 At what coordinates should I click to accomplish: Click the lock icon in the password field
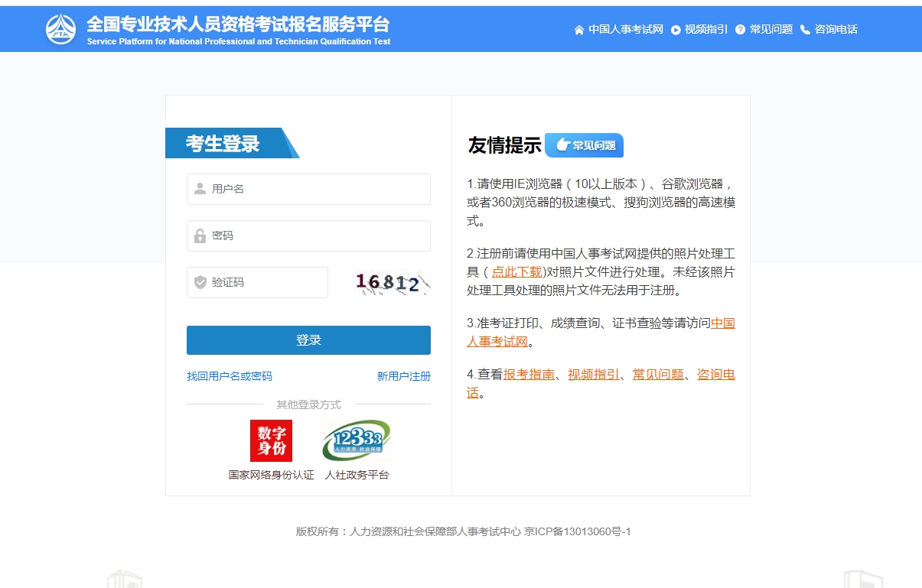[200, 236]
